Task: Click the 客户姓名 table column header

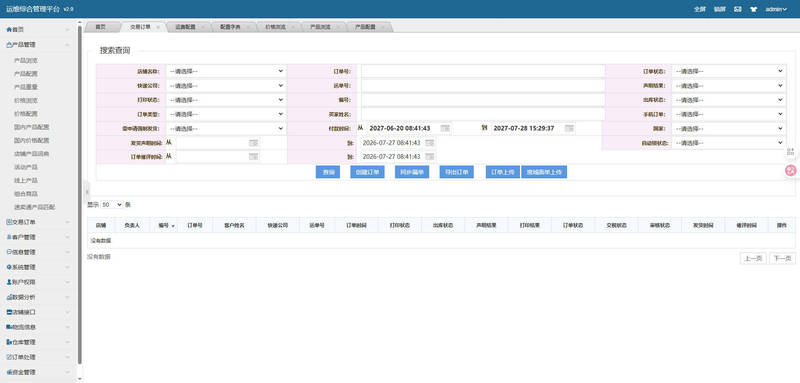Action: point(234,225)
